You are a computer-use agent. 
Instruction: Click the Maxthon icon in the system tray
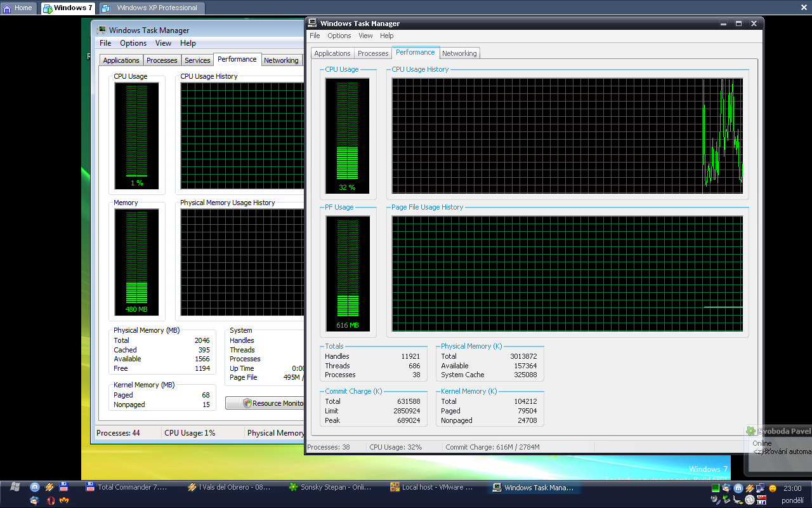(x=738, y=488)
